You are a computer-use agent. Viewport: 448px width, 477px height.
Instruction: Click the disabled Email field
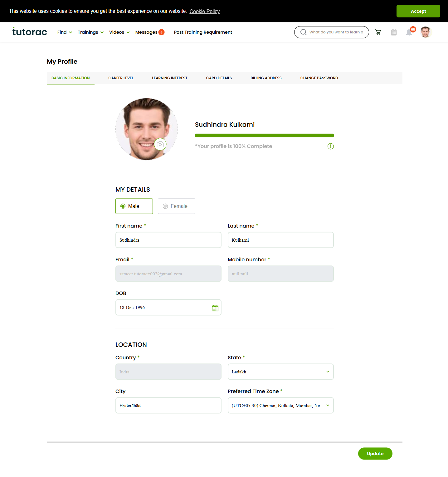(x=168, y=274)
